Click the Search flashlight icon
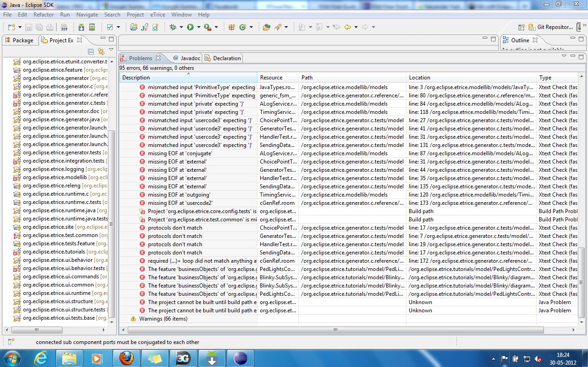 coord(278,27)
